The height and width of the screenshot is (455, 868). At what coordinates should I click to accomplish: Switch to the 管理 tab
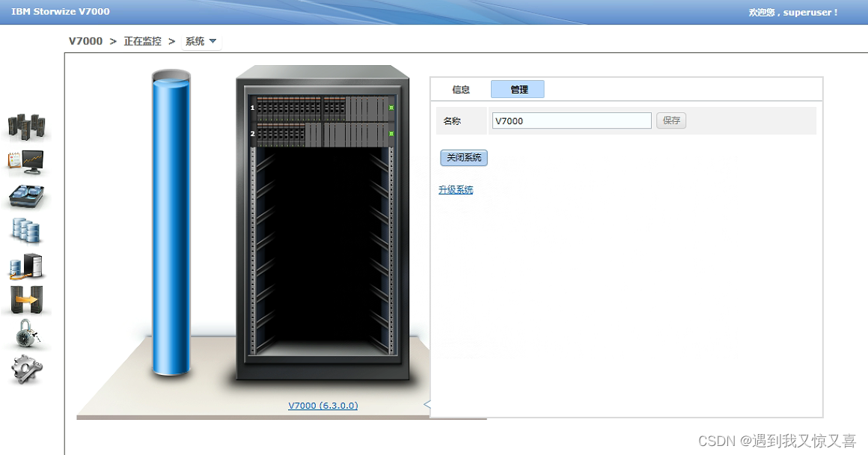[517, 89]
